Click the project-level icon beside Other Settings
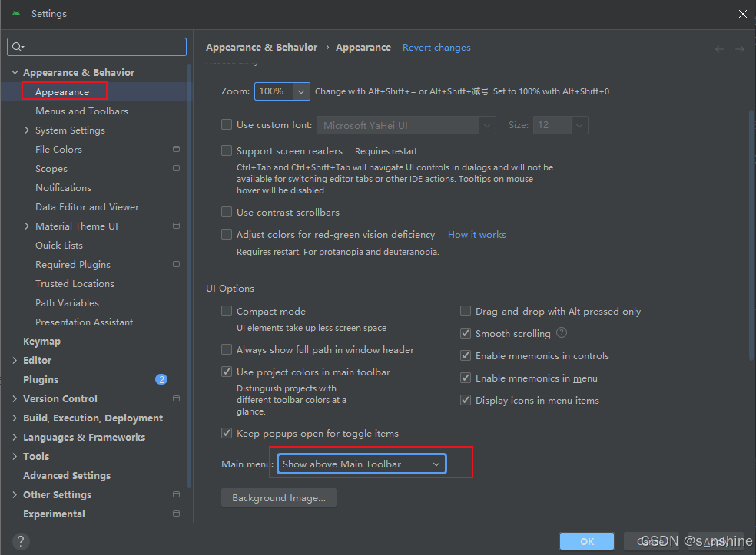The image size is (756, 555). (177, 495)
